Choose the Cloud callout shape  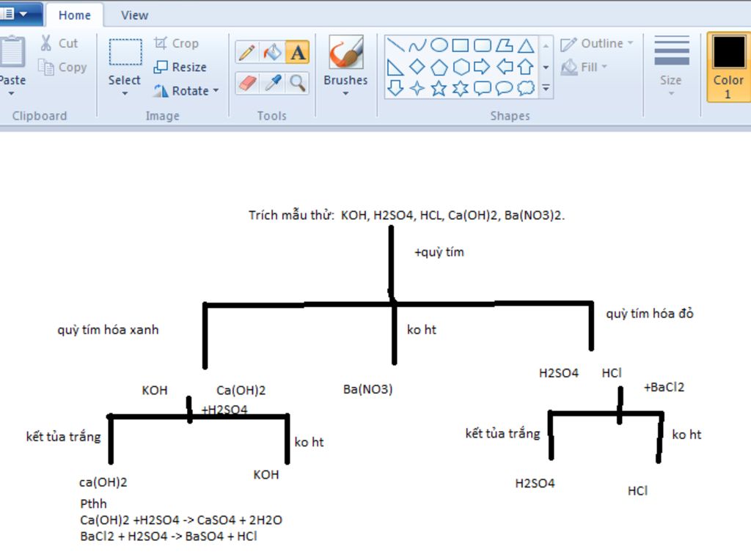[526, 88]
